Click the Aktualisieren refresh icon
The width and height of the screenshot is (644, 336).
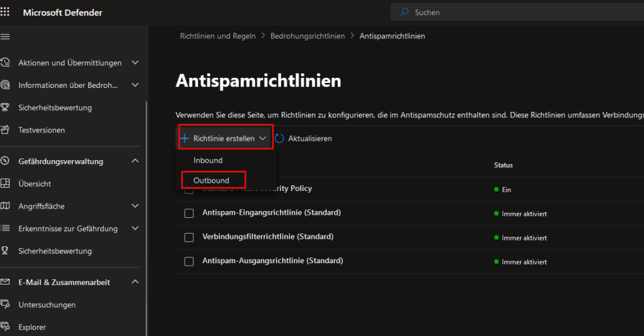pos(279,138)
